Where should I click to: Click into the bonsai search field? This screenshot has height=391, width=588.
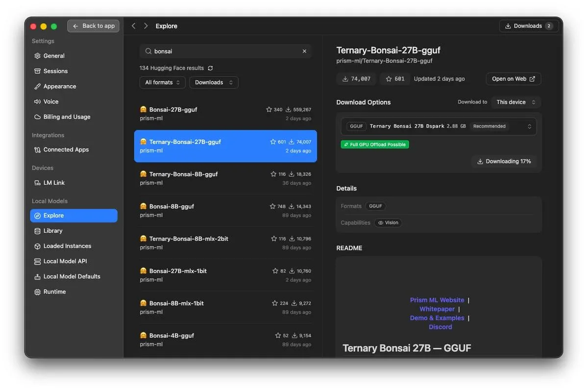pos(225,51)
